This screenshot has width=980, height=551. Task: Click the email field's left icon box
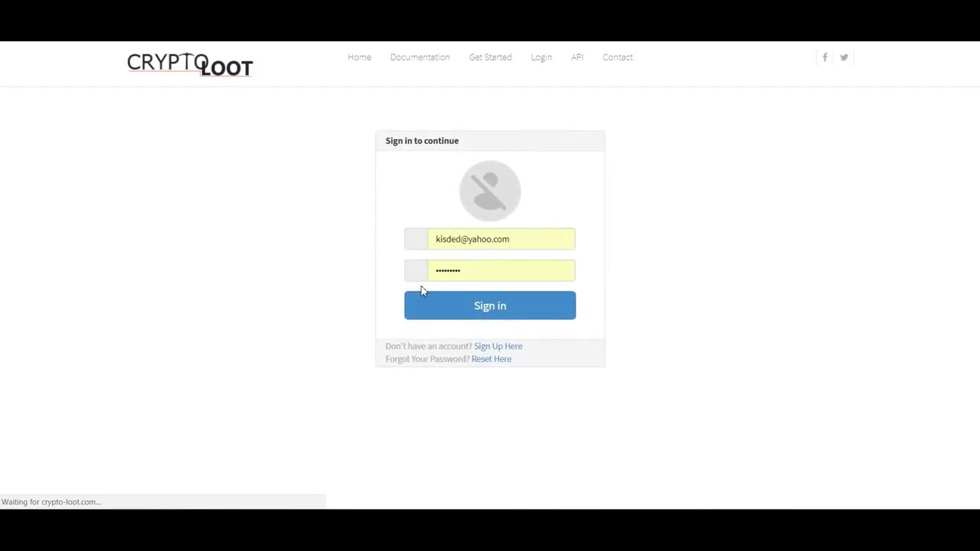pos(416,239)
